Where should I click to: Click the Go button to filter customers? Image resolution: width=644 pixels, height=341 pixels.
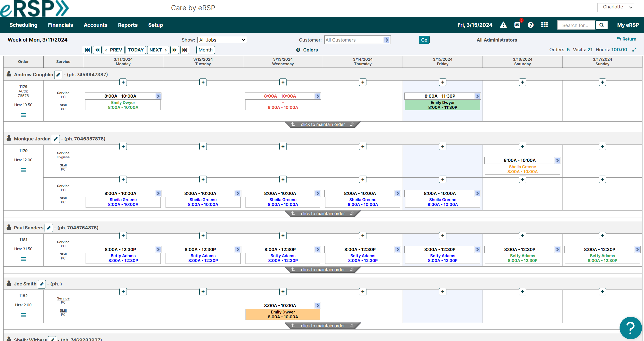[x=424, y=40]
